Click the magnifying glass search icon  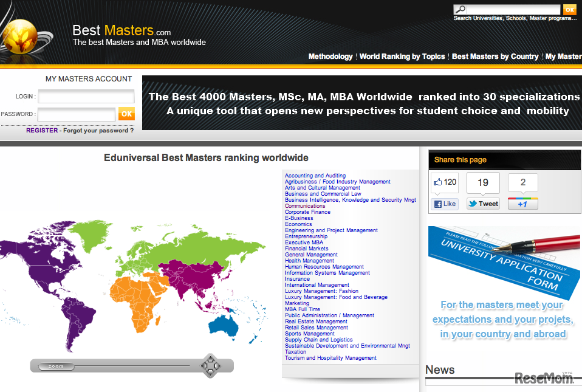pyautogui.click(x=460, y=9)
